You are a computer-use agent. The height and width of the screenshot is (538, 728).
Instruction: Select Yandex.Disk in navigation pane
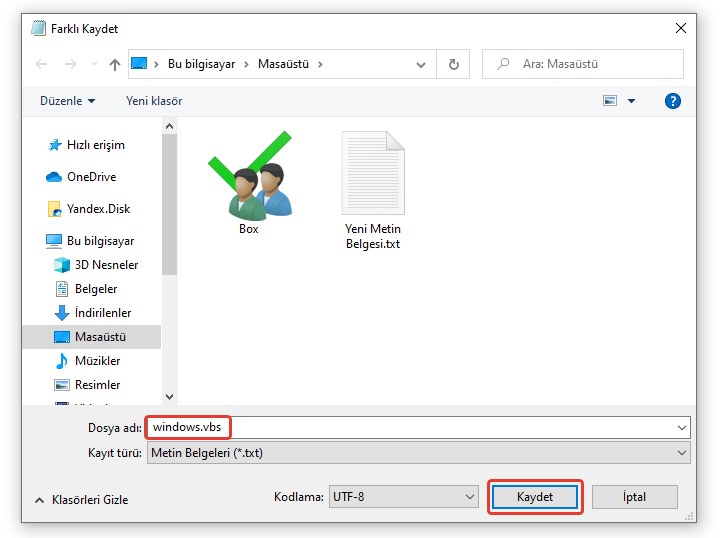click(98, 209)
